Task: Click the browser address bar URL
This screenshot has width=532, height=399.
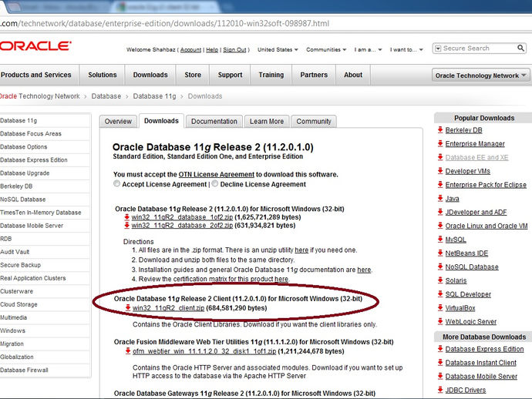Action: (164, 23)
